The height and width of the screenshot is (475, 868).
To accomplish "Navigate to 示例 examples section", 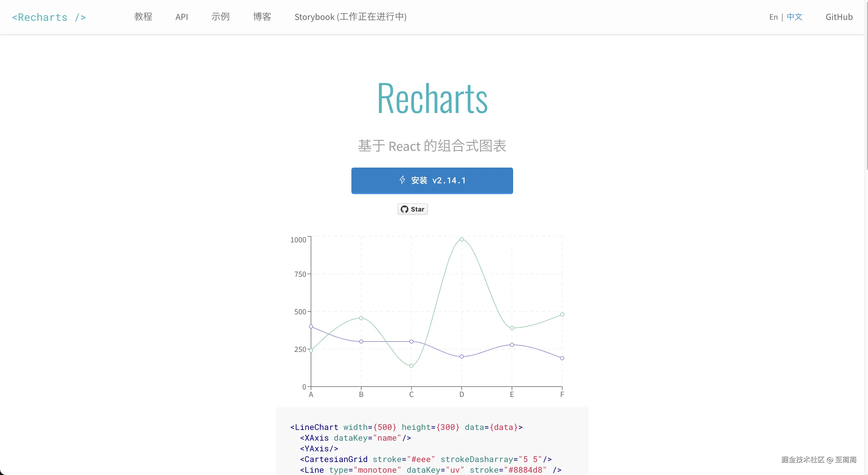I will click(220, 16).
